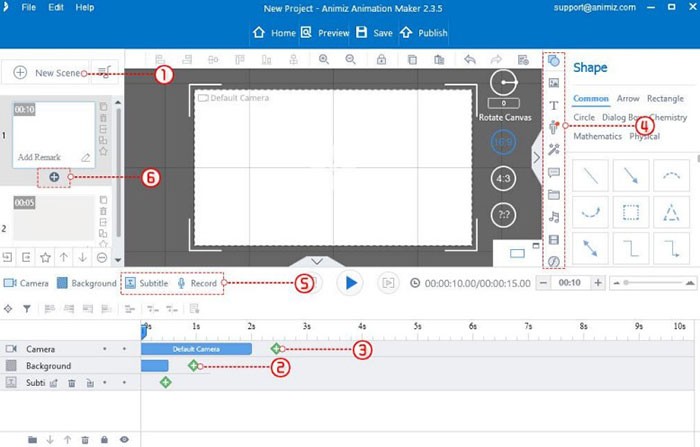Click the zoom in magnifier icon

click(x=323, y=60)
